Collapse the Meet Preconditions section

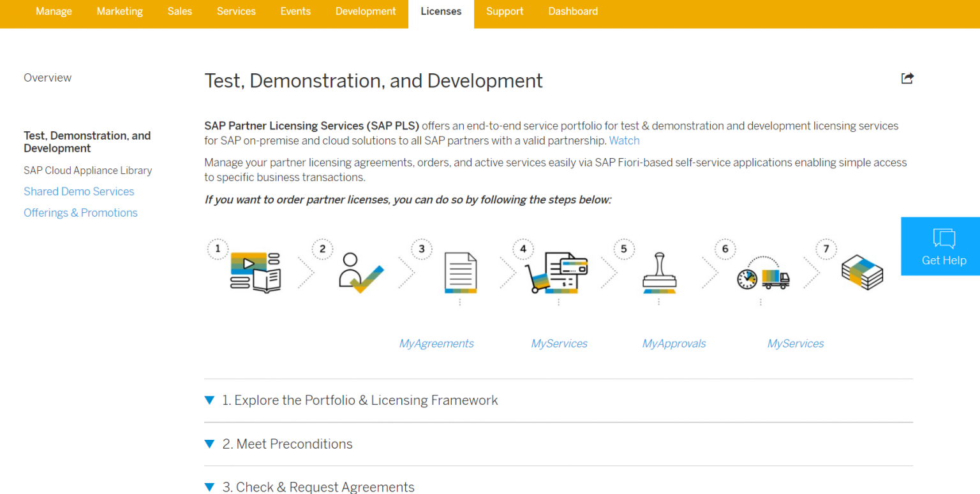coord(210,444)
